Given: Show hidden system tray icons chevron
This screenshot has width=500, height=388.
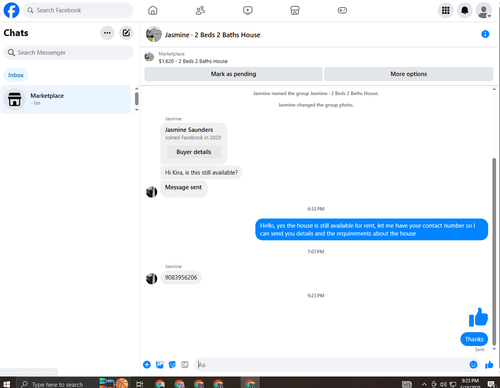Looking at the screenshot, I should click(424, 384).
